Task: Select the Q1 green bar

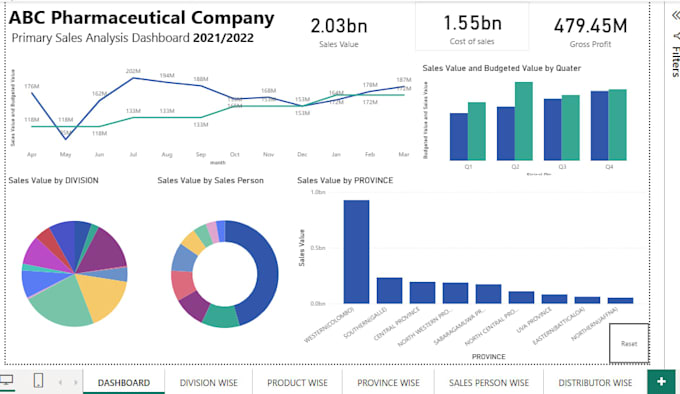Action: 477,131
